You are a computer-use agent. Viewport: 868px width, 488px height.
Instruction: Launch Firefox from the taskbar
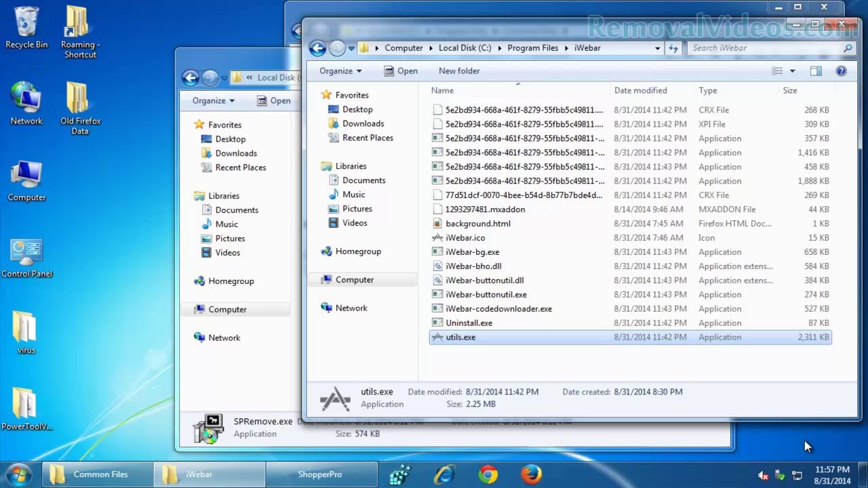coord(531,474)
